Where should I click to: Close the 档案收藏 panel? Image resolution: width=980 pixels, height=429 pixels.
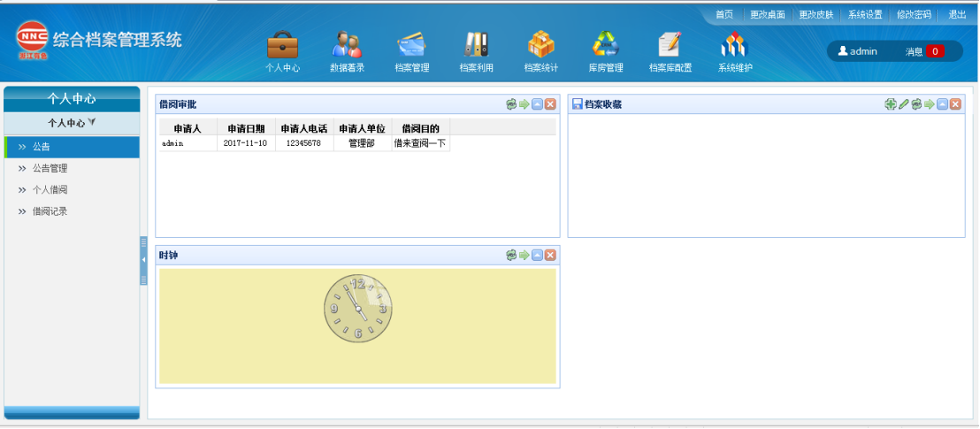tap(955, 104)
